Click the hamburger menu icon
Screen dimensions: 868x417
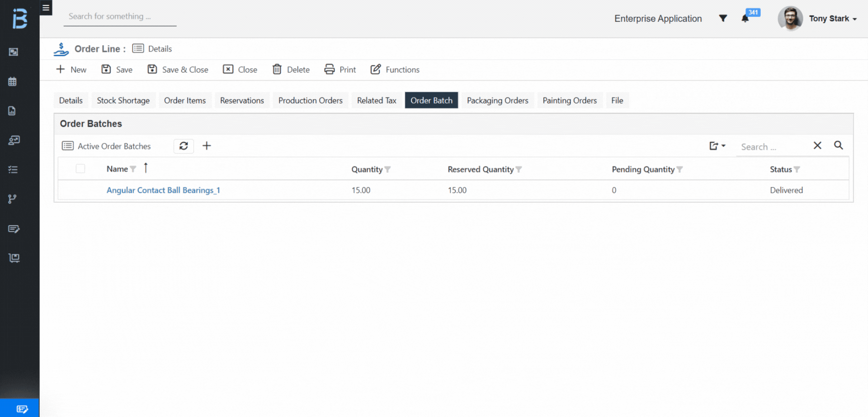click(x=46, y=8)
